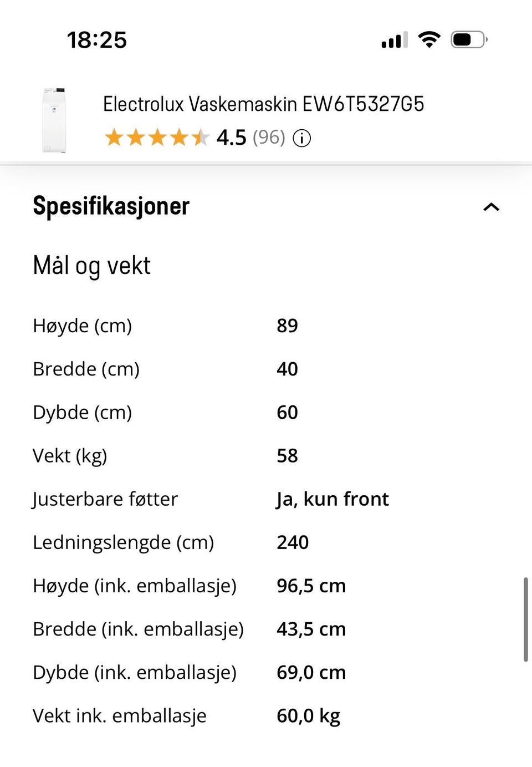Viewport: 532px width, 767px height.
Task: Tap the Electrolux Vaskemaskin EW6T5327G5 title
Action: [x=263, y=104]
